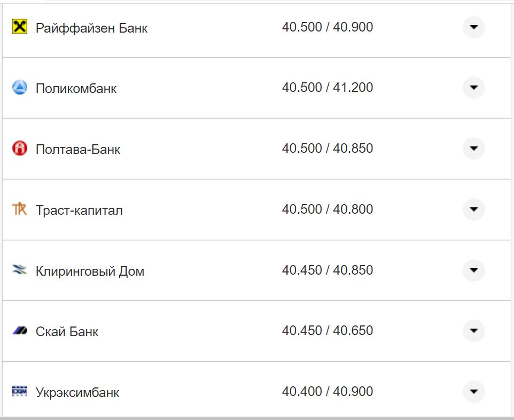
Task: Open the Райффайзен Банк name link
Action: coord(93,27)
